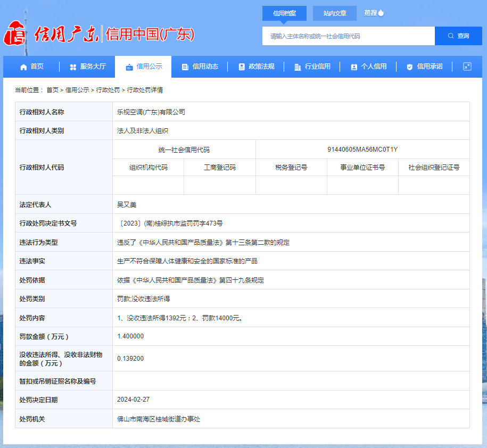Click the icon beside 信用公示 tab
Image resolution: width=487 pixels, height=448 pixels.
(x=129, y=67)
